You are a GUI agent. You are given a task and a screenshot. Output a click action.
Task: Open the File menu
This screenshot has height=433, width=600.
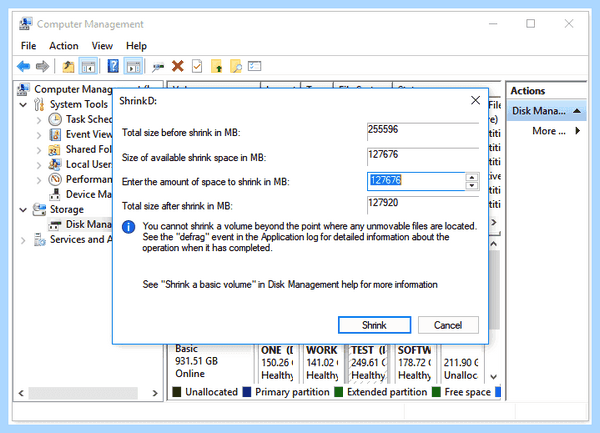pos(28,46)
